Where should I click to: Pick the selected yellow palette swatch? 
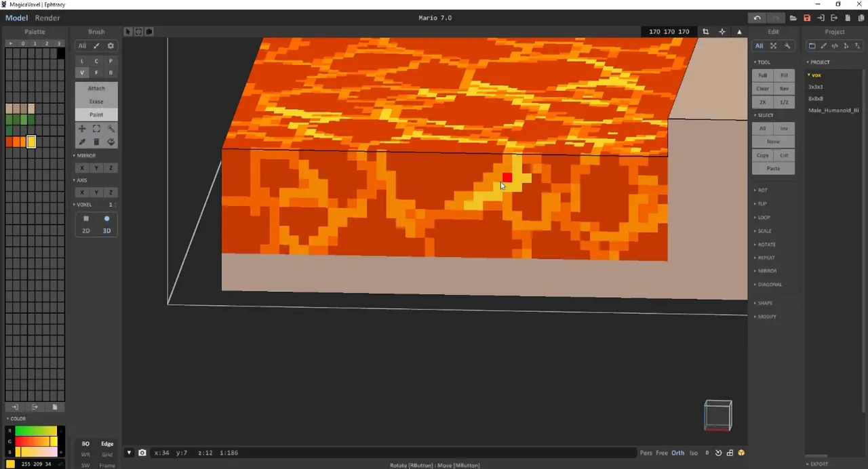(x=31, y=142)
